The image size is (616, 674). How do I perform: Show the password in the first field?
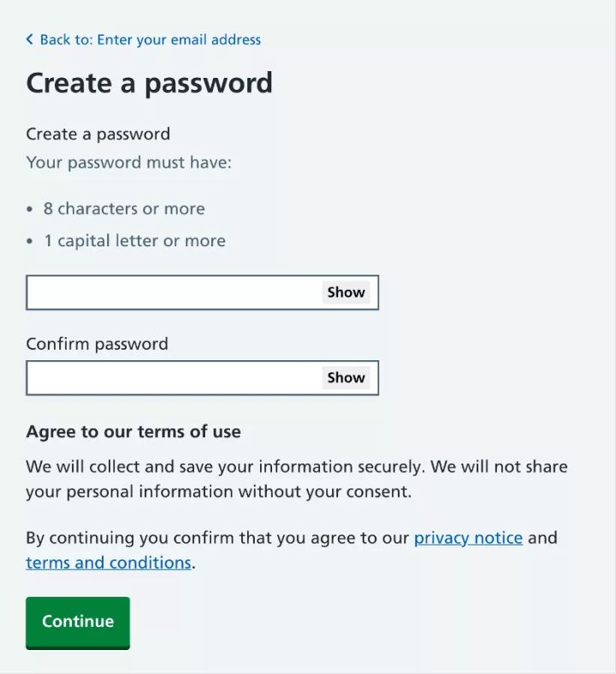coord(346,293)
